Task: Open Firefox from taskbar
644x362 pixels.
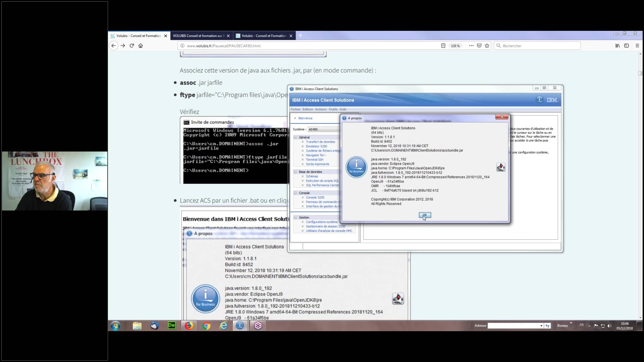Action: pos(189,325)
